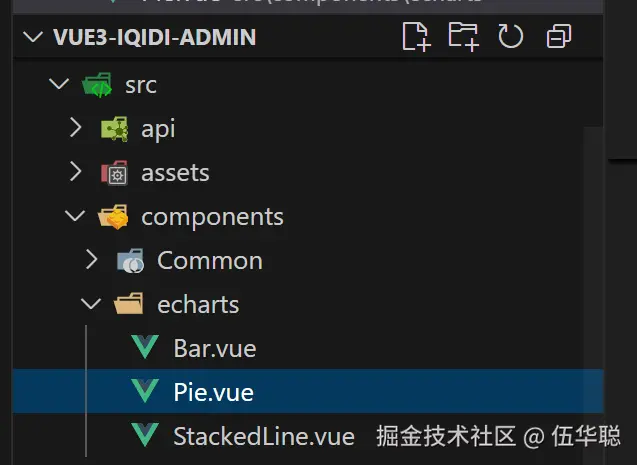Click the Common folder icon
The height and width of the screenshot is (465, 637).
[x=130, y=261]
